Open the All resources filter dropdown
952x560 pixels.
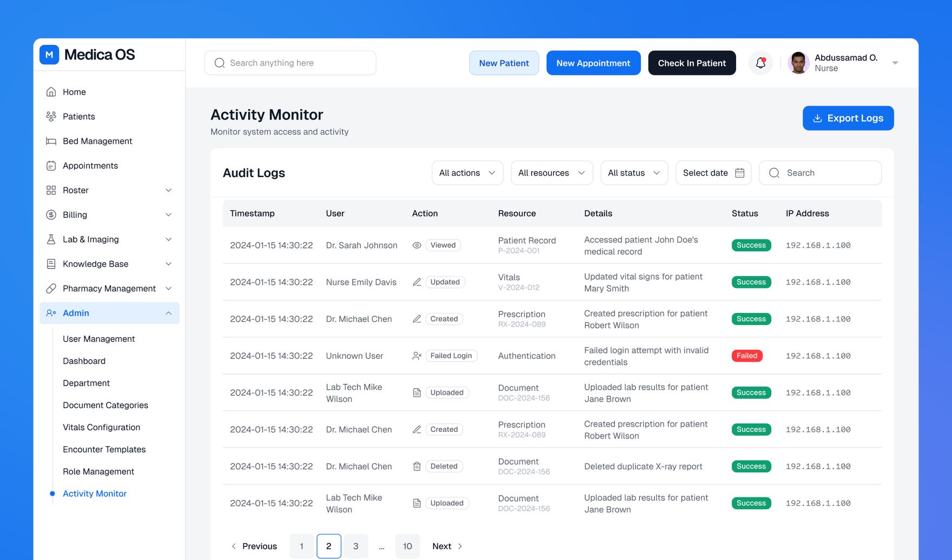552,173
